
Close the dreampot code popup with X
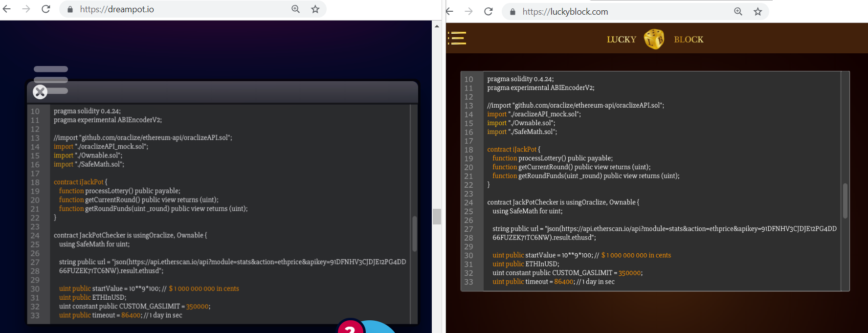[x=40, y=91]
